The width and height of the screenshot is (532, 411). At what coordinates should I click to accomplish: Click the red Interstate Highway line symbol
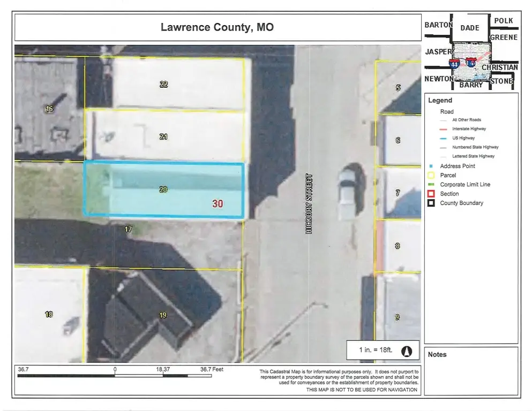click(443, 129)
